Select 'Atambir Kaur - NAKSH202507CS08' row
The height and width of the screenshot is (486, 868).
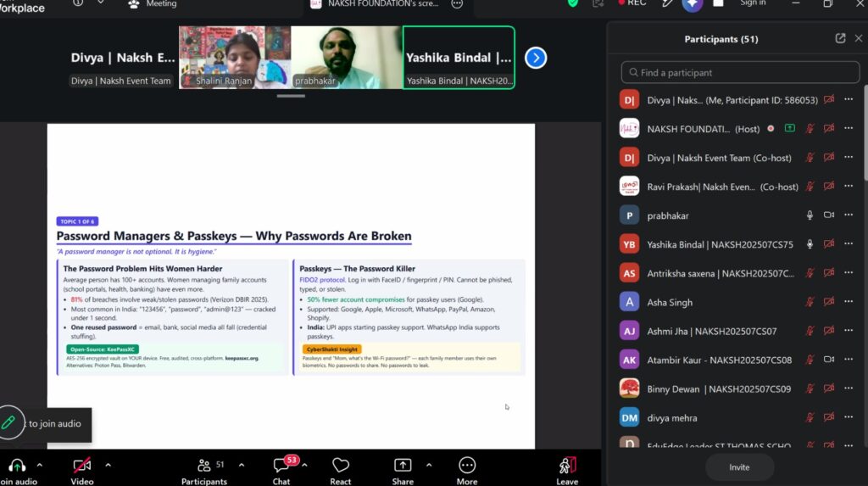tap(739, 360)
